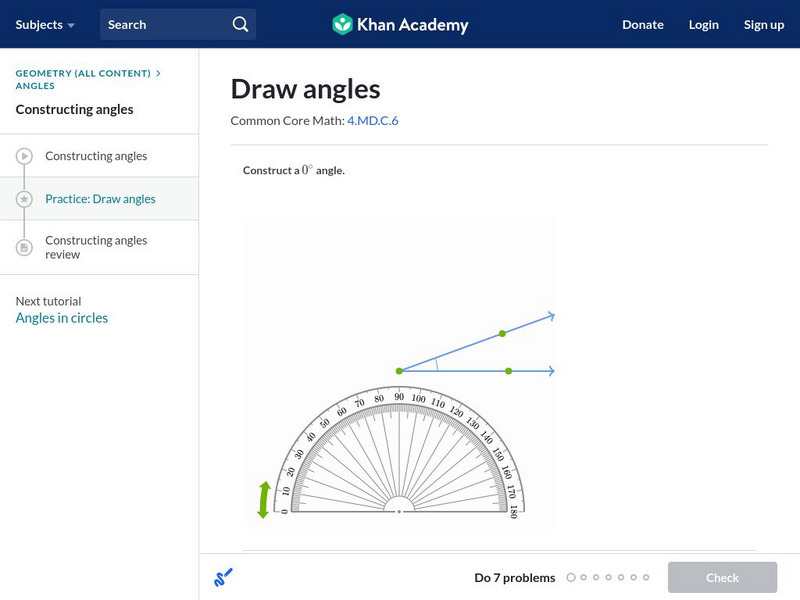Click the Donate button

click(642, 24)
